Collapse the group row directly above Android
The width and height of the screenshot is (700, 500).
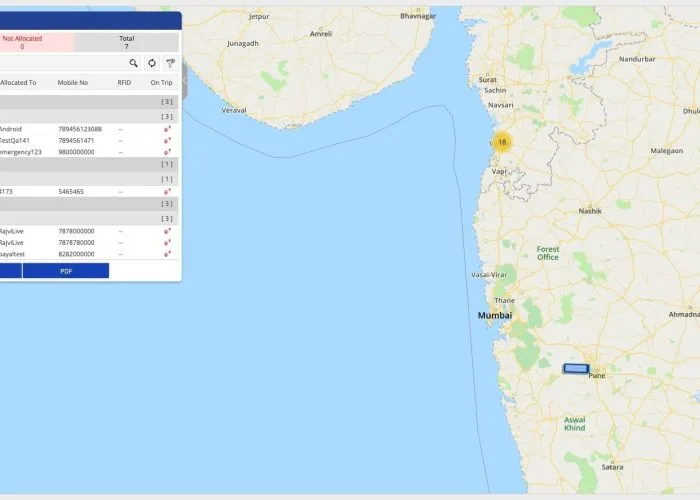tap(90, 116)
